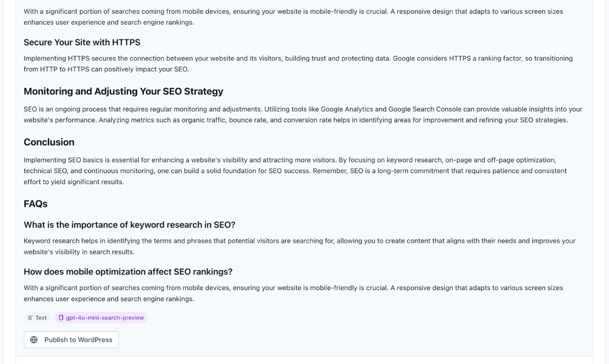Click the keyword research FAQ answer paragraph

(299, 246)
